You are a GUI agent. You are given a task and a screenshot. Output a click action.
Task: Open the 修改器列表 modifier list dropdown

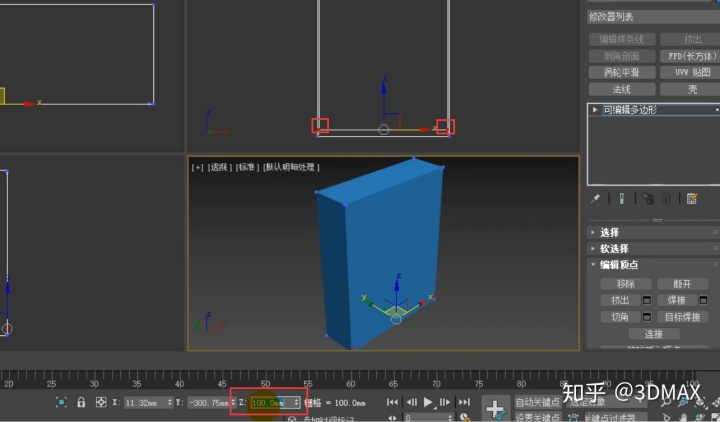[x=653, y=17]
